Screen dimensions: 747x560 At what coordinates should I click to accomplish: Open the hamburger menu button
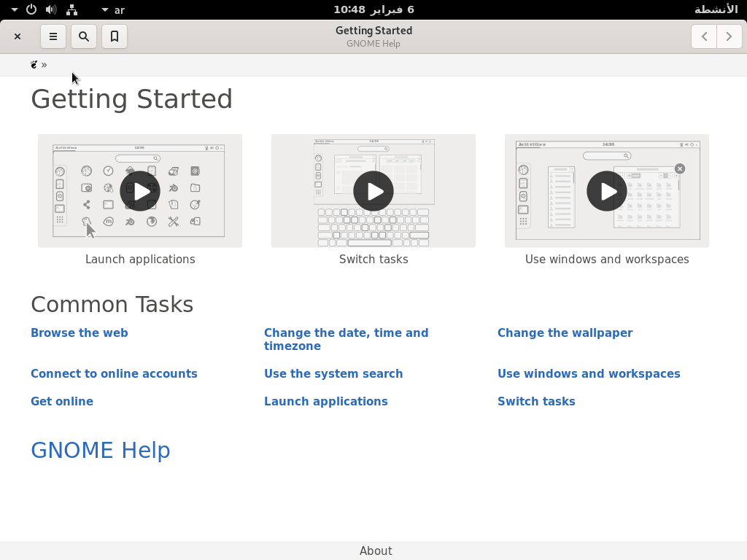53,36
